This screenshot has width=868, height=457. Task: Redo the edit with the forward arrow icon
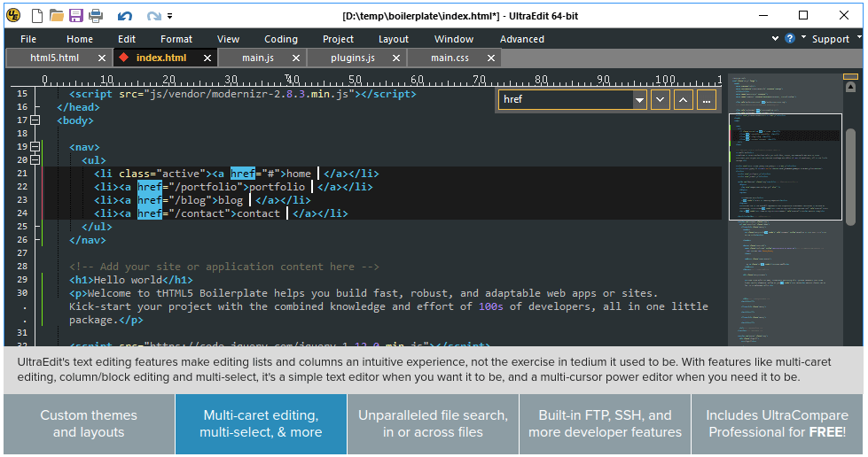click(x=154, y=16)
